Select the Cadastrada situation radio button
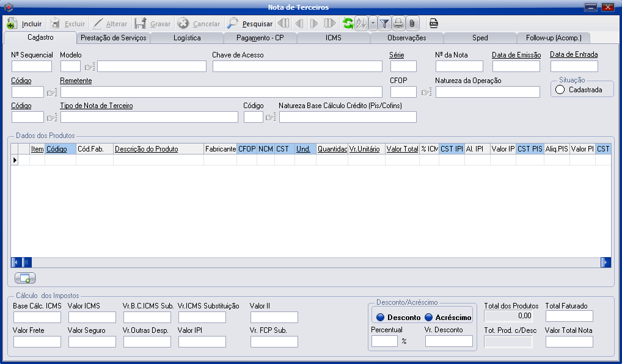Viewport: 622px width, 364px height. pos(560,90)
